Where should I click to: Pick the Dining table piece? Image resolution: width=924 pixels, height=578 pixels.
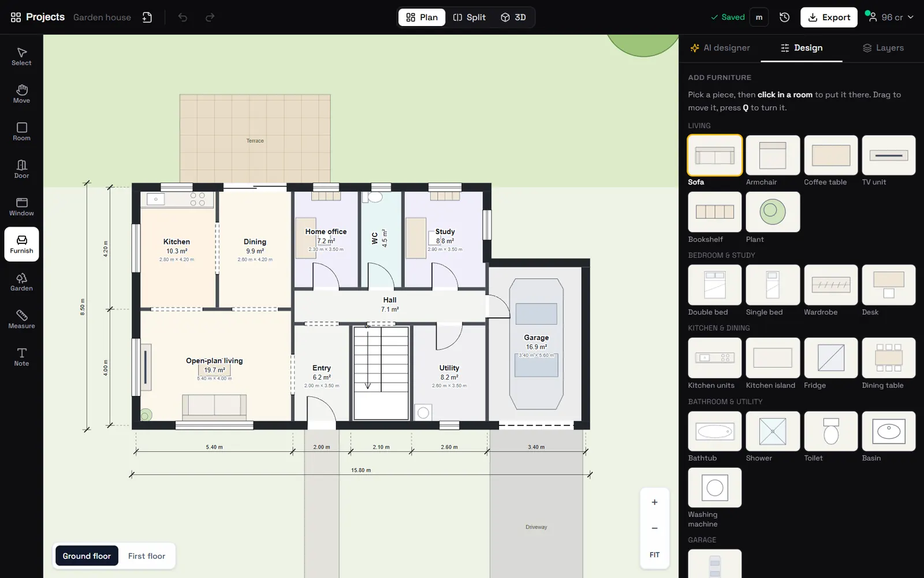click(889, 358)
